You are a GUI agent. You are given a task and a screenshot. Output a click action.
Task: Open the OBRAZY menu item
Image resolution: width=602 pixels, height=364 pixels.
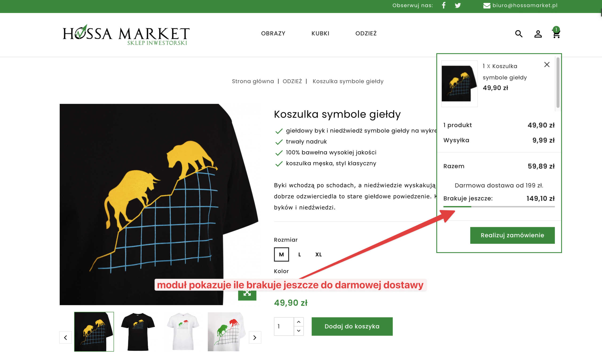tap(273, 33)
